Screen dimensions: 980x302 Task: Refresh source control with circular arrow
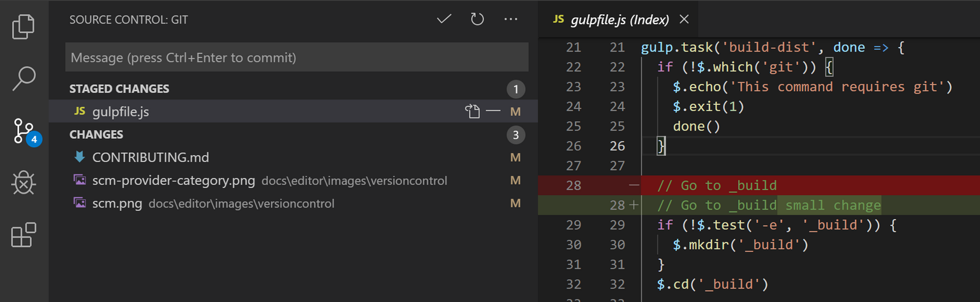(x=477, y=19)
